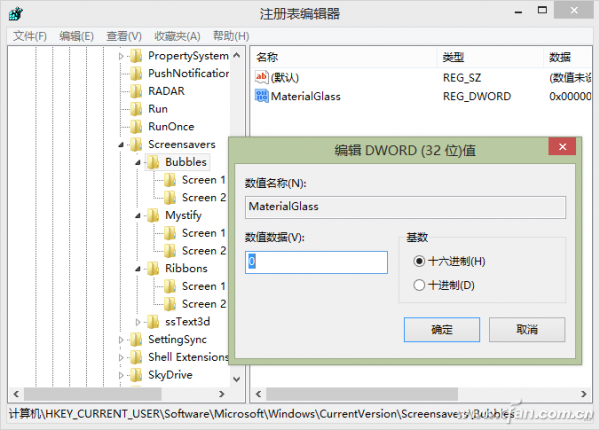Click the ssText3d folder icon
The width and height of the screenshot is (600, 430).
point(153,322)
